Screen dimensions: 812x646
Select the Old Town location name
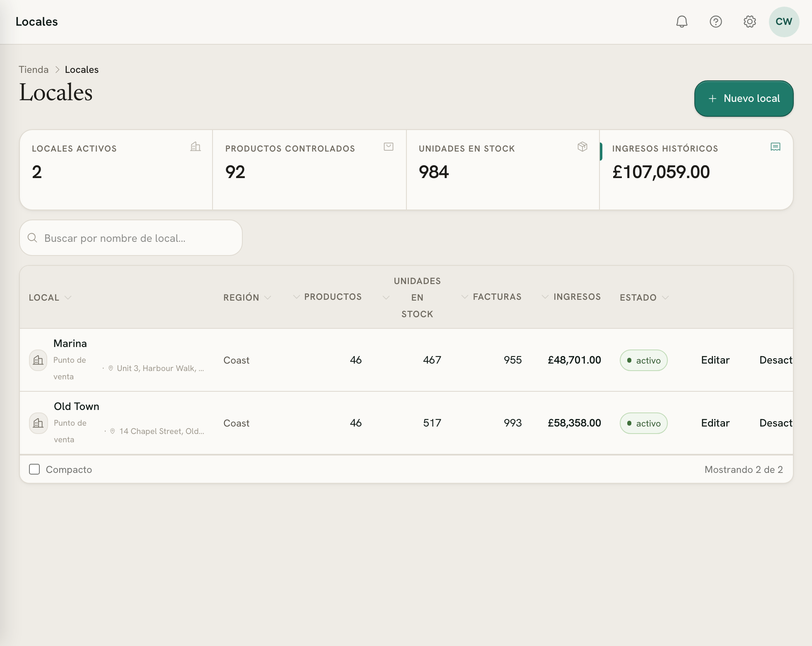click(77, 406)
